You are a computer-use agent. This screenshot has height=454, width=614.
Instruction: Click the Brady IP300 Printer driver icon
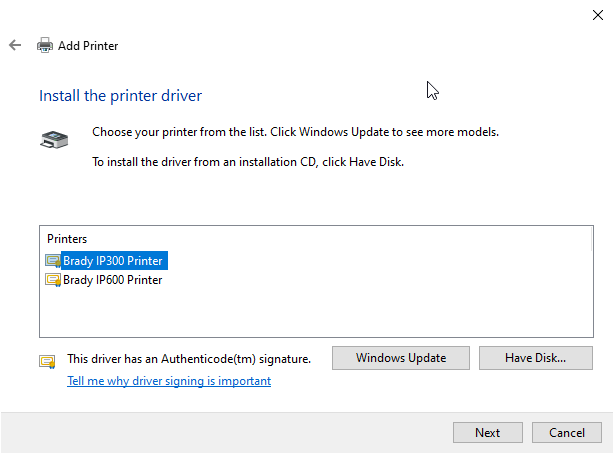click(x=53, y=261)
